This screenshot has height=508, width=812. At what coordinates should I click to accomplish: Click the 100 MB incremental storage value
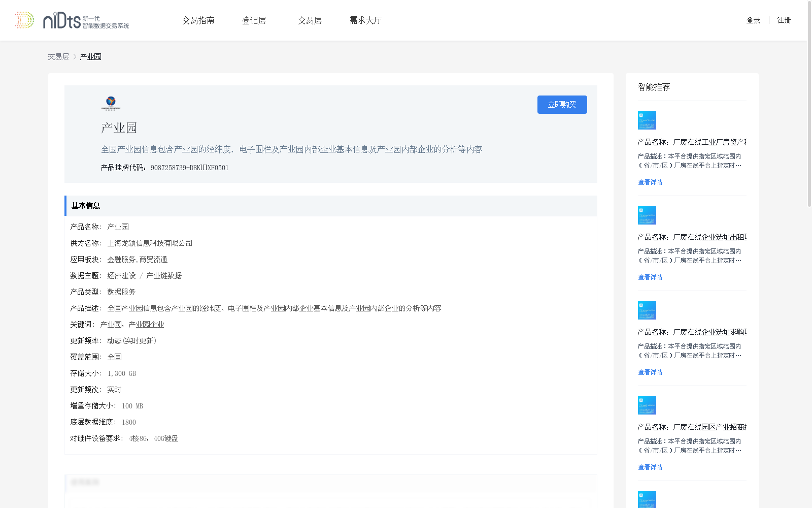tap(132, 406)
